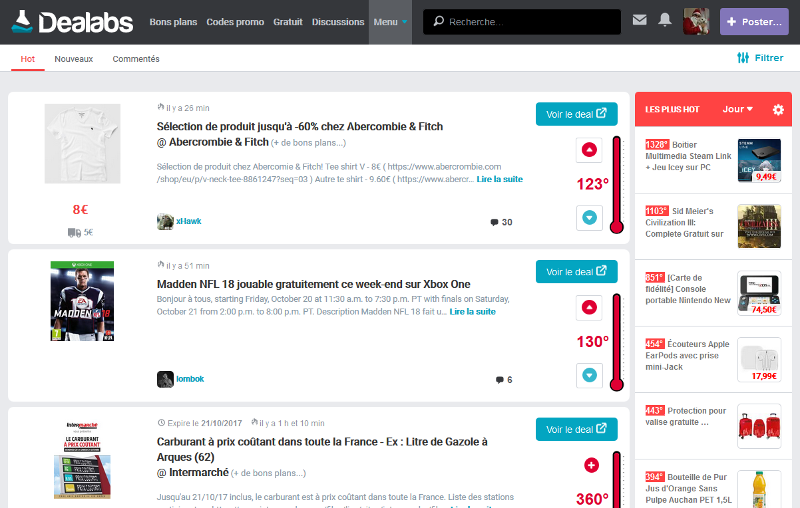This screenshot has width=800, height=508.
Task: Go to Codes promo
Action: (235, 22)
